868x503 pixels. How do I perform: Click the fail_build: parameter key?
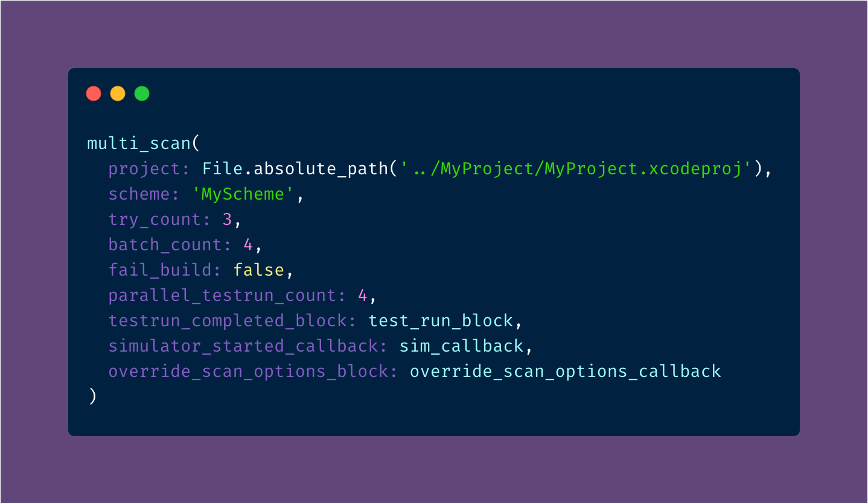point(164,270)
